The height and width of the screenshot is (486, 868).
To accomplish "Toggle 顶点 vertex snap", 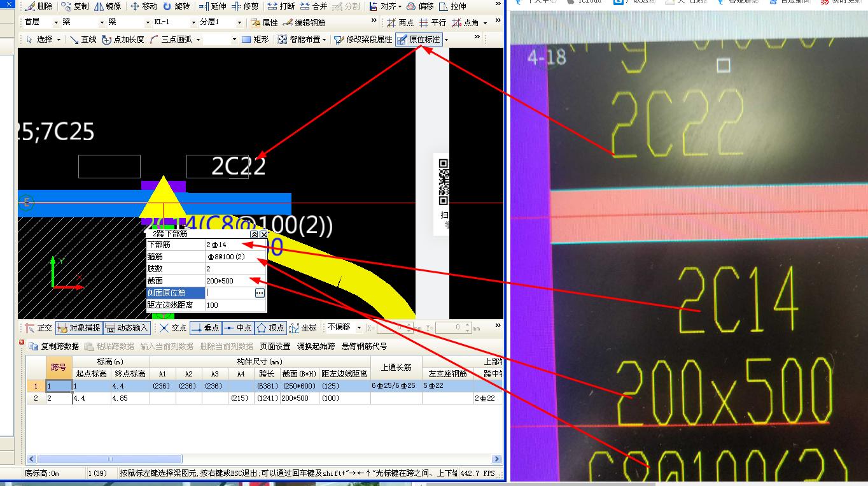I will coord(270,328).
